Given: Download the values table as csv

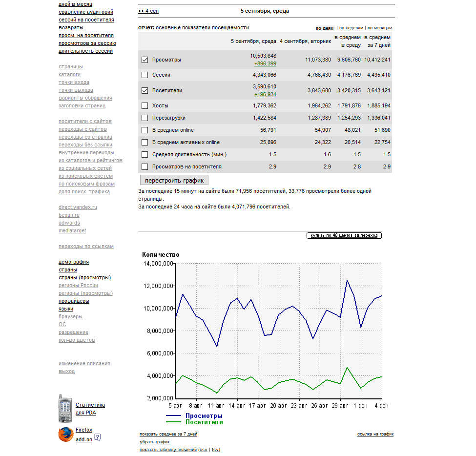Looking at the screenshot, I should (x=203, y=450).
